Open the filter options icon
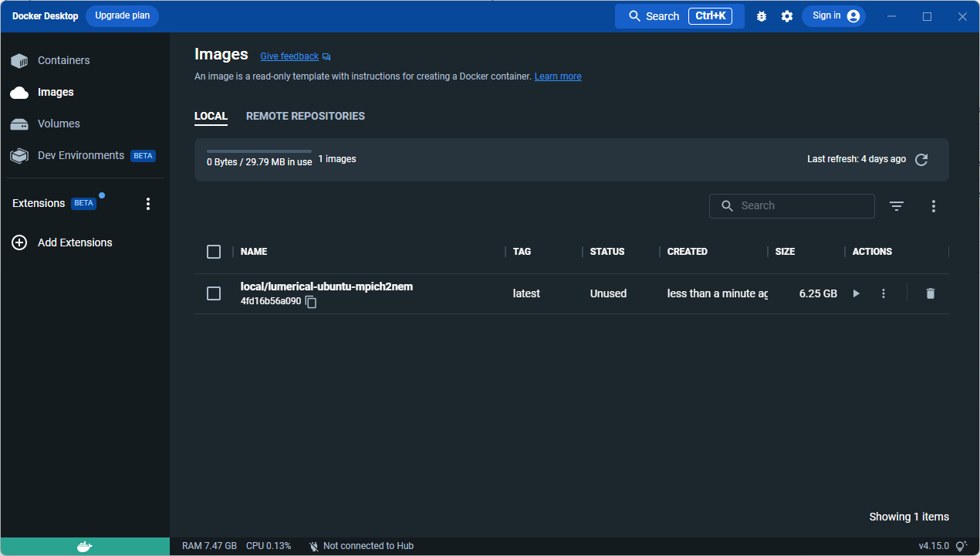 (896, 206)
